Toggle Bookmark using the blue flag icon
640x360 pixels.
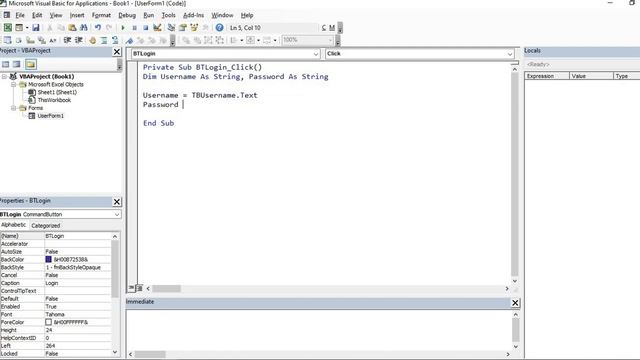tap(129, 40)
